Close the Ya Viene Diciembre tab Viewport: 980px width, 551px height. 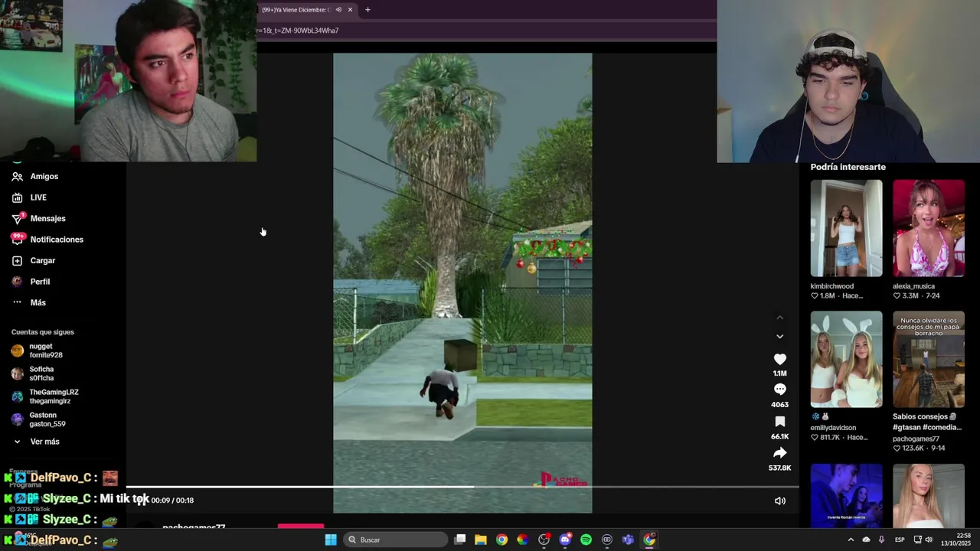tap(350, 10)
